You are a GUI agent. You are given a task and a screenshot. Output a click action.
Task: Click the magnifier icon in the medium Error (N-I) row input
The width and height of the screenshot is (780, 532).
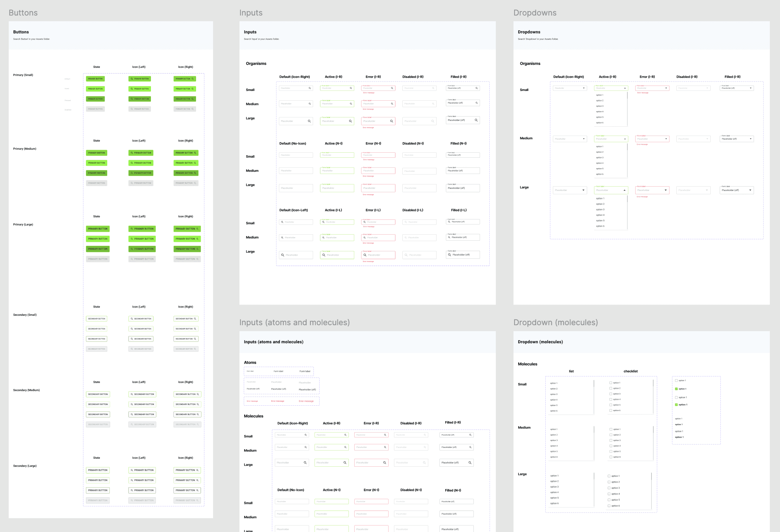click(378, 170)
